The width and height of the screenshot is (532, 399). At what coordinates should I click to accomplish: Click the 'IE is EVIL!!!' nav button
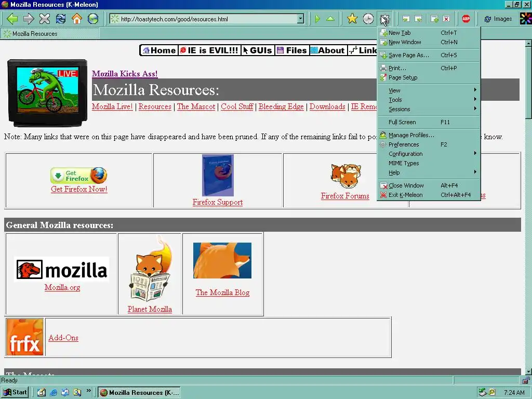(x=209, y=50)
